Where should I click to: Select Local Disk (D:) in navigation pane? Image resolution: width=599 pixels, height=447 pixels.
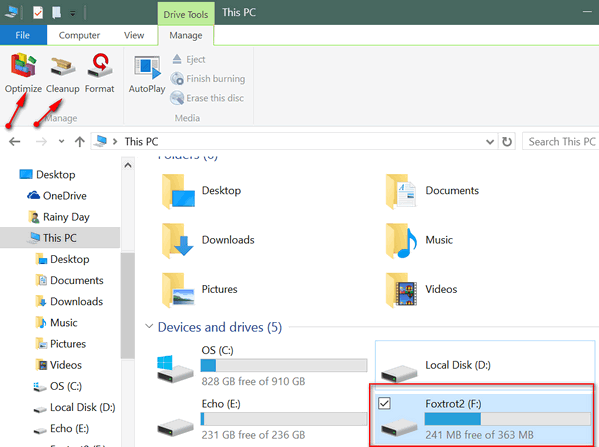[74, 408]
